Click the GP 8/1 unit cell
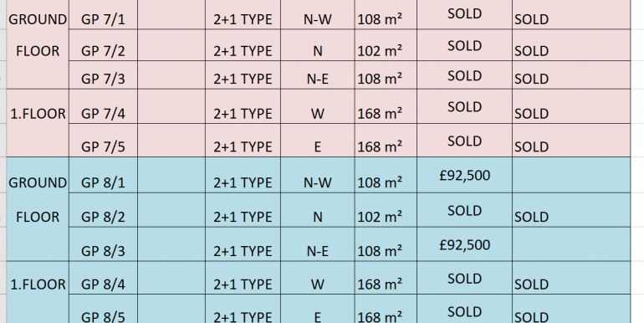 coord(103,175)
